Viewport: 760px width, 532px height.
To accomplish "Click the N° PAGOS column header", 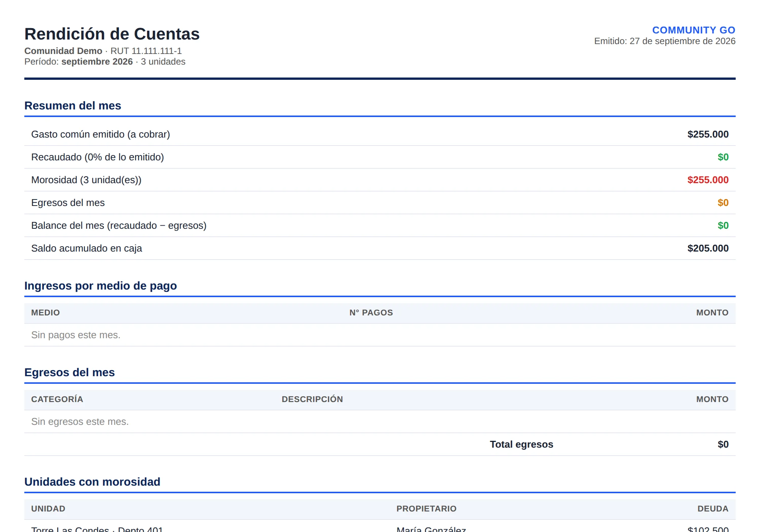I will pos(371,313).
